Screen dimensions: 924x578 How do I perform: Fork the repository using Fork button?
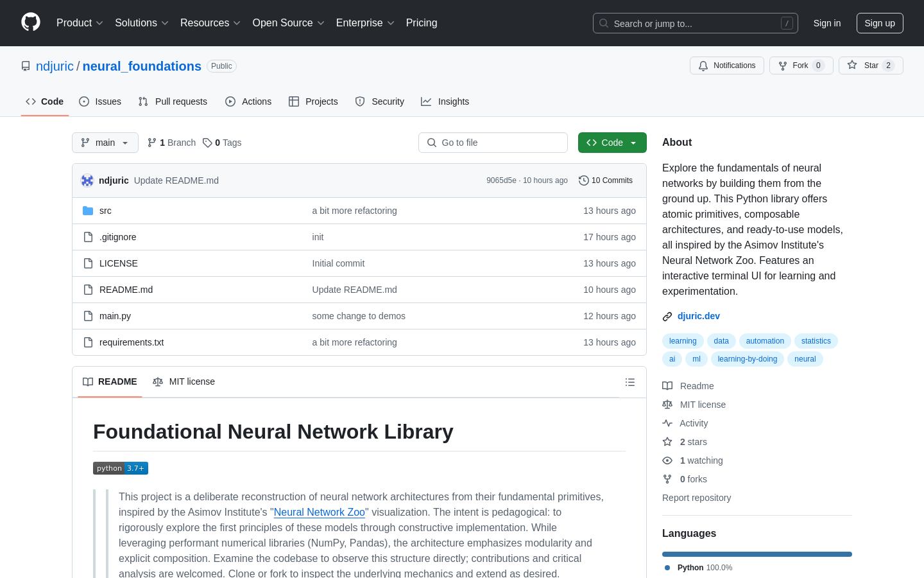coord(801,66)
